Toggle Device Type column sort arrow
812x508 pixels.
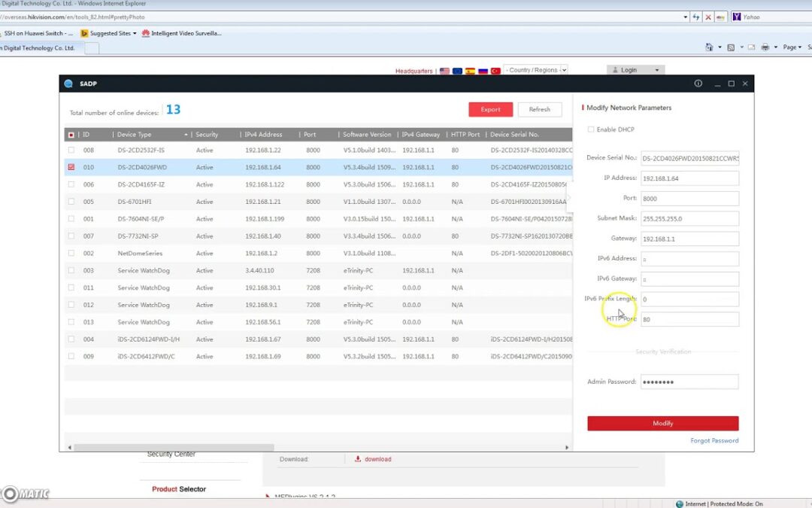tap(186, 135)
